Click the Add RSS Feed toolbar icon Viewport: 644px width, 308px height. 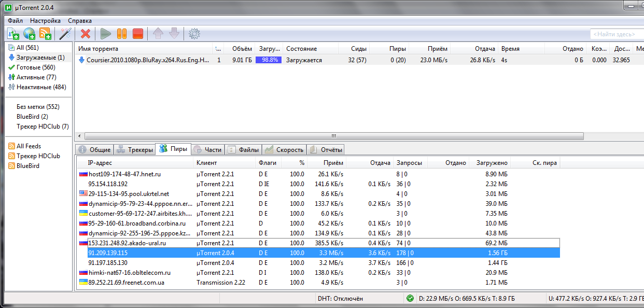[x=46, y=34]
